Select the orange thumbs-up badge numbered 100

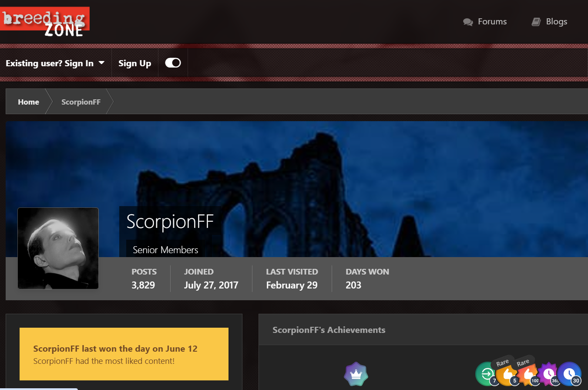coord(528,374)
